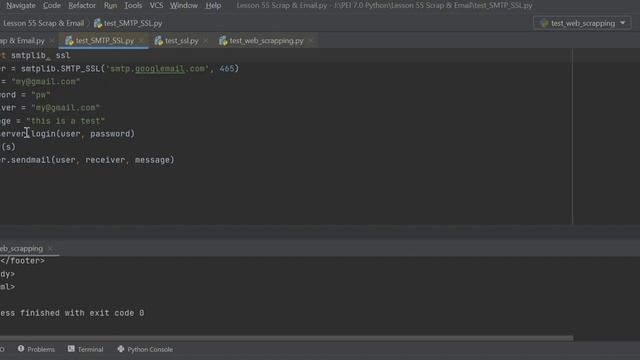
Task: Open the Help menu
Action: (213, 5)
